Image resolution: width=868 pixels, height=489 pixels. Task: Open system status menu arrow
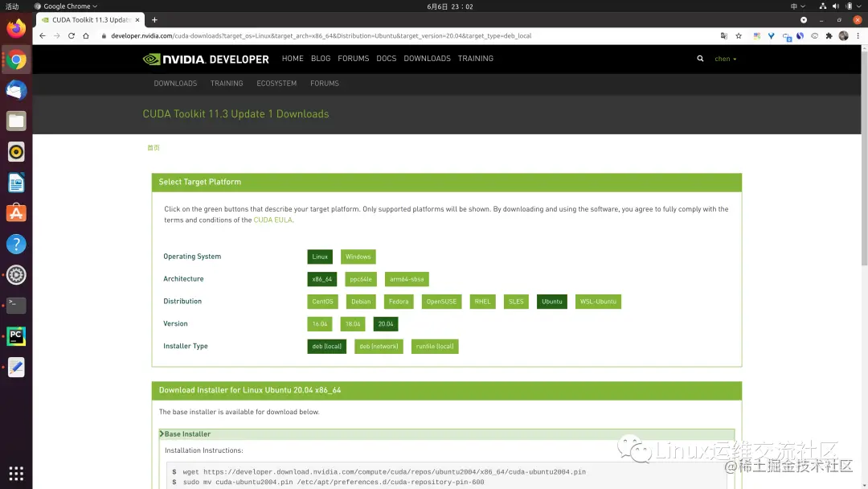pyautogui.click(x=858, y=6)
